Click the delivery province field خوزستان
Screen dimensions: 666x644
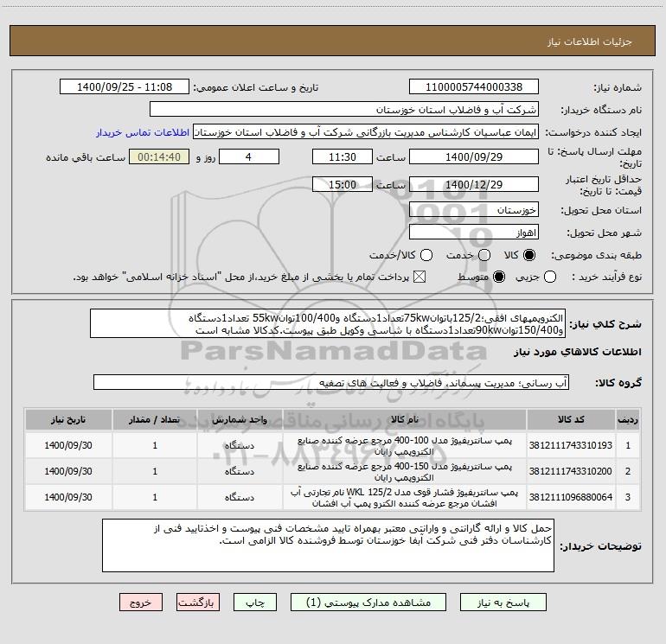point(474,209)
